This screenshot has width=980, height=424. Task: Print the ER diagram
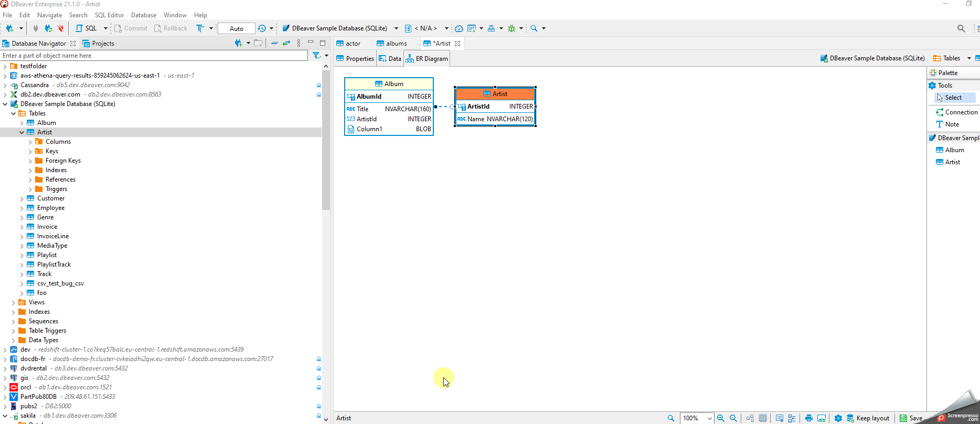tap(808, 418)
